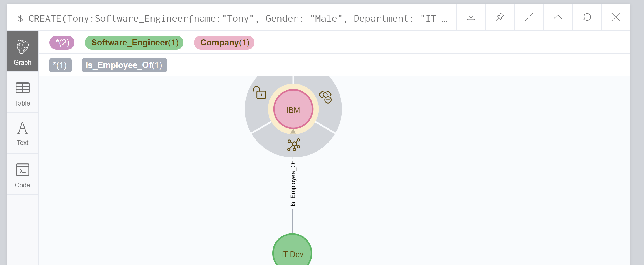
Task: Click the CREATE query text in the header
Action: tap(232, 19)
